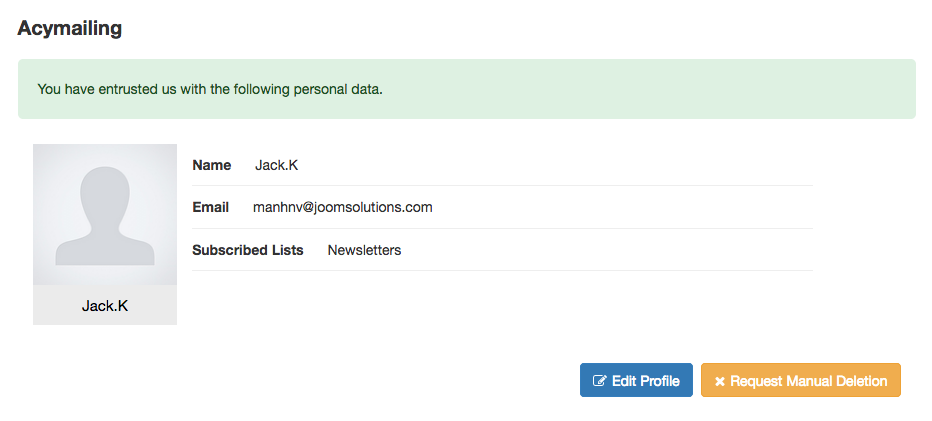932x421 pixels.
Task: Click the green personal data notice
Action: pyautogui.click(x=466, y=89)
